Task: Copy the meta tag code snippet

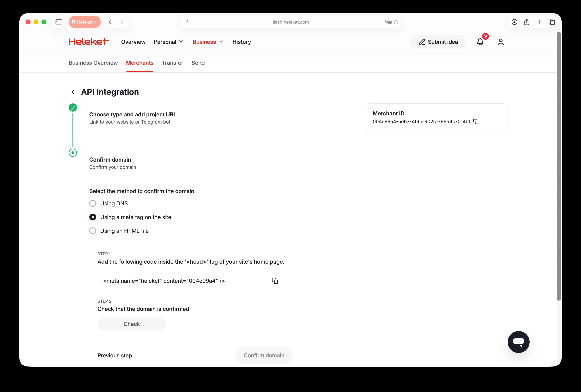Action: point(275,281)
